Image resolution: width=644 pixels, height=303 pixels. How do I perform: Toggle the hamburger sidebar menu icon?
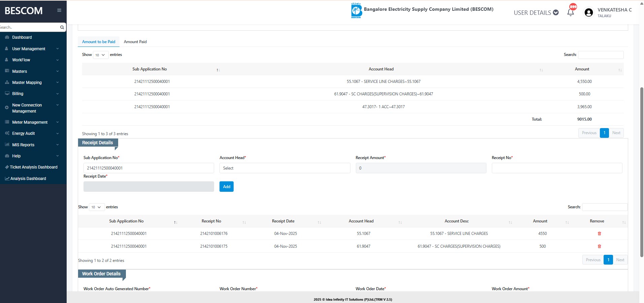59,10
